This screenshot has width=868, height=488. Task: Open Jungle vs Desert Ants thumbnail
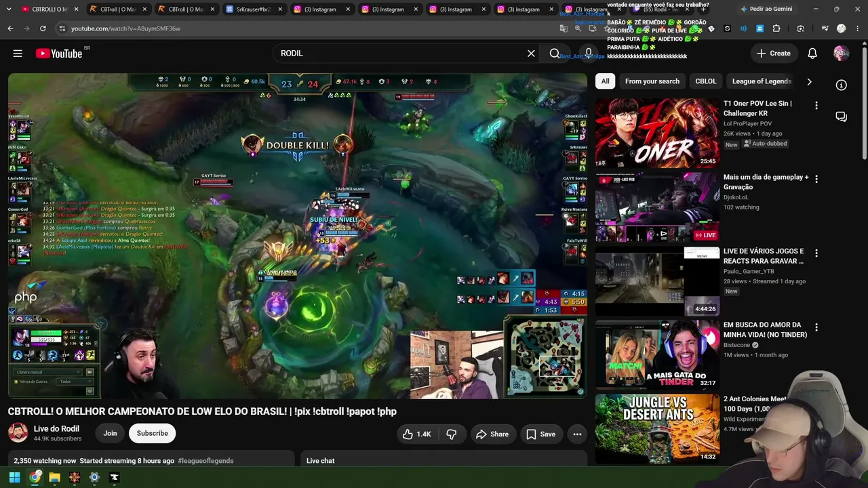[657, 428]
